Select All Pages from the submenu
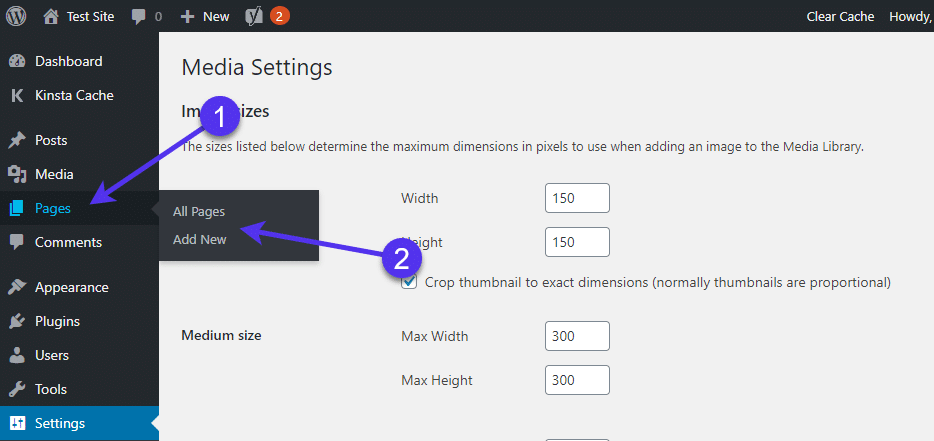Viewport: 934px width, 441px height. [199, 211]
